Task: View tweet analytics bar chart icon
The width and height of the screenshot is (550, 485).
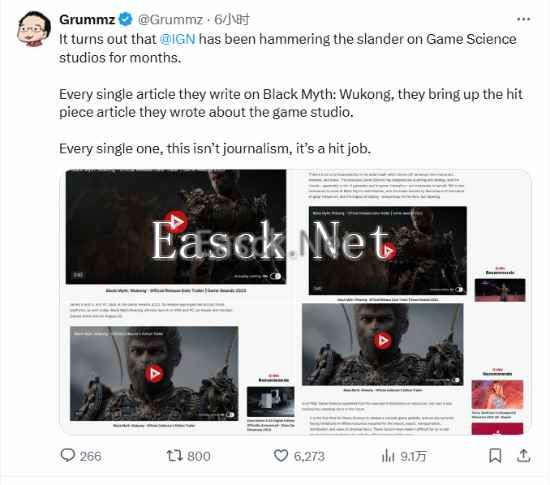Action: click(x=388, y=456)
